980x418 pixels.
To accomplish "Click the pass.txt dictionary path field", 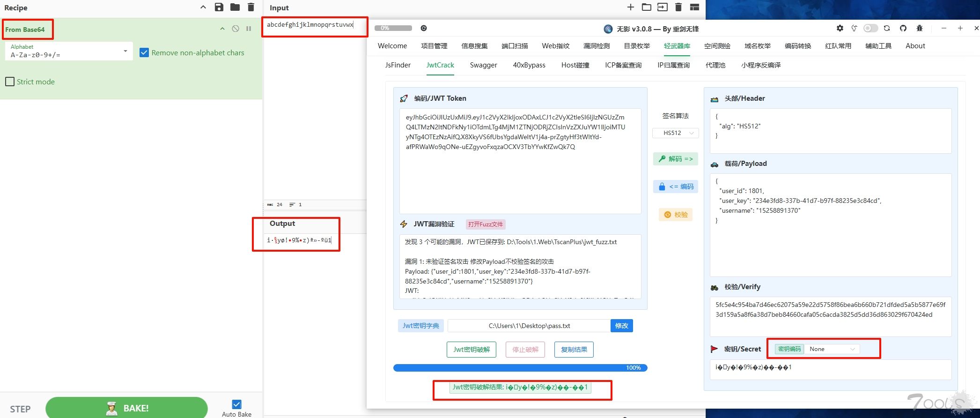I will tap(529, 326).
